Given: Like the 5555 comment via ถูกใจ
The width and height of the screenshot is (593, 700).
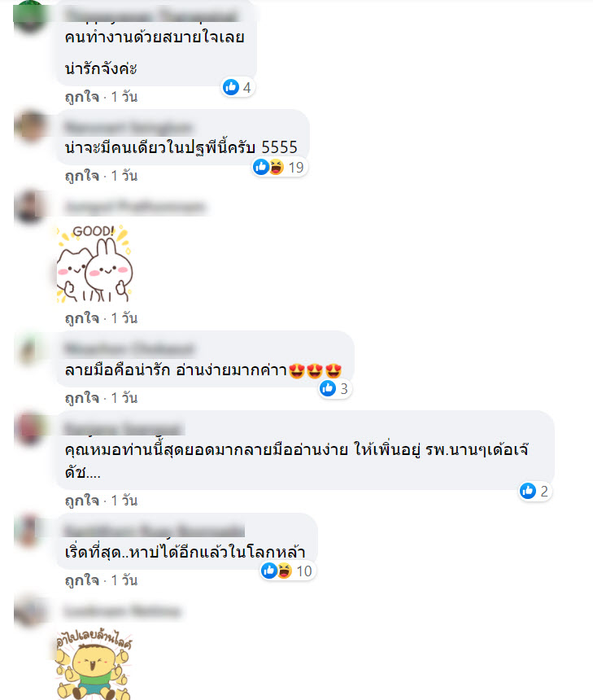Looking at the screenshot, I should (x=82, y=176).
